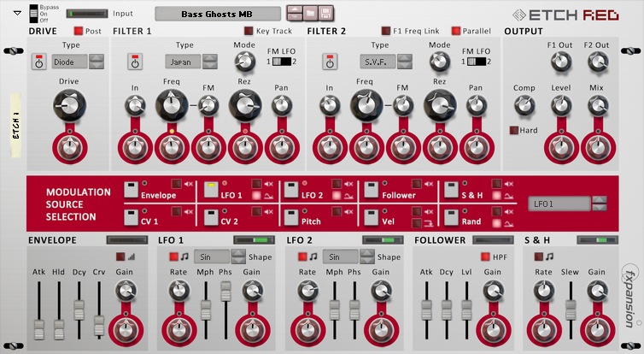The height and width of the screenshot is (354, 644).
Task: Switch the Filter 2 FM LFO selector
Action: (x=477, y=62)
